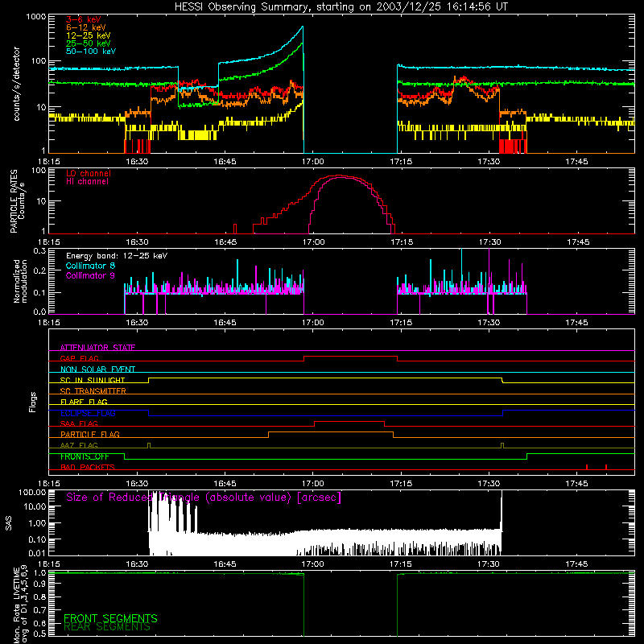Click the cyan 50-100 keV peak near 16:58
Viewport: 644px width, 644px height.
pyautogui.click(x=302, y=28)
